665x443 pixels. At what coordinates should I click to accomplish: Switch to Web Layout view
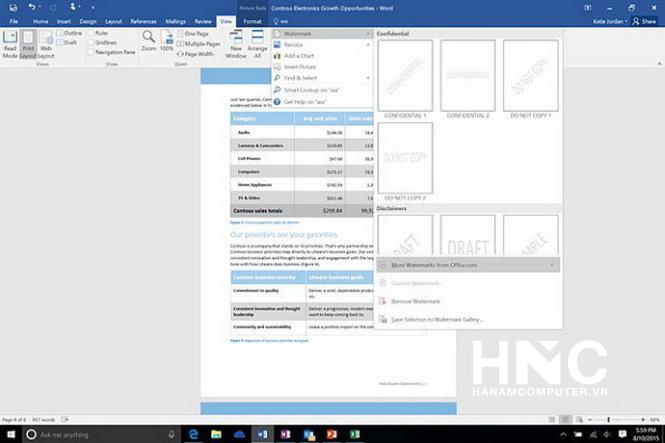point(46,44)
